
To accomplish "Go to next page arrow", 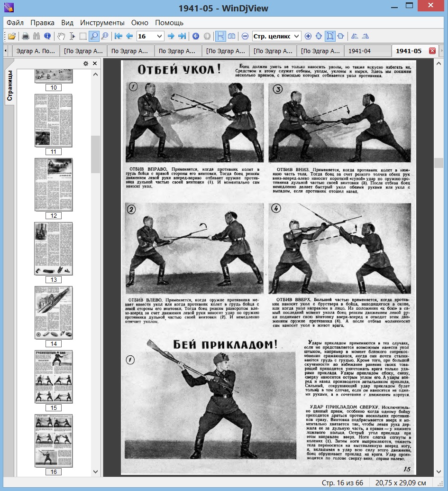I will (x=171, y=36).
